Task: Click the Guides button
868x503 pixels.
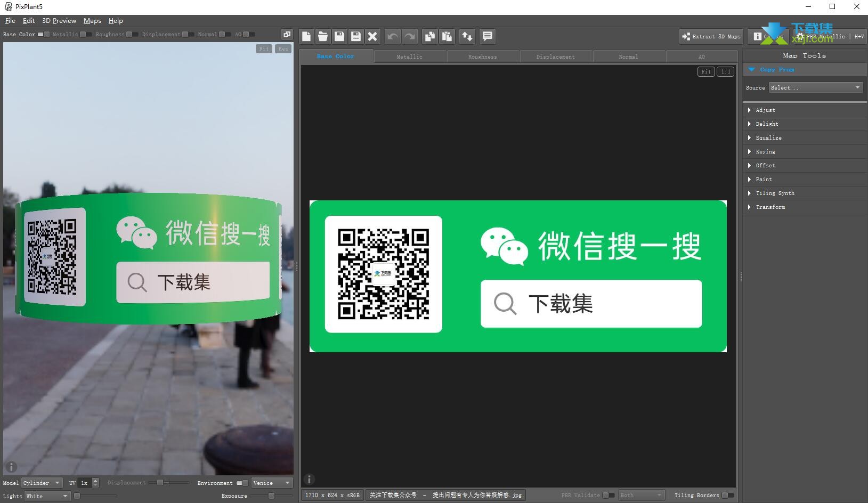Action: point(768,36)
